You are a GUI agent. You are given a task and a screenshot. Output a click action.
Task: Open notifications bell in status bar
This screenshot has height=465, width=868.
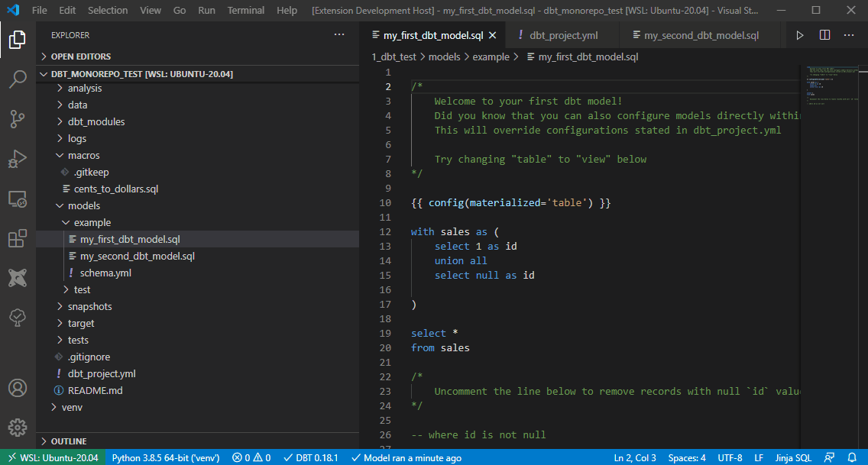click(x=852, y=458)
